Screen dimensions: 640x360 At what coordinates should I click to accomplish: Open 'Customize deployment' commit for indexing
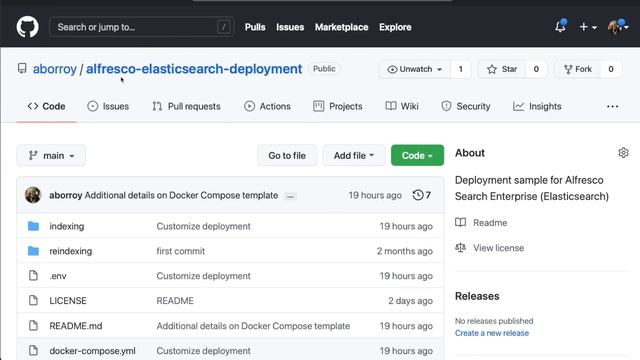(x=203, y=226)
